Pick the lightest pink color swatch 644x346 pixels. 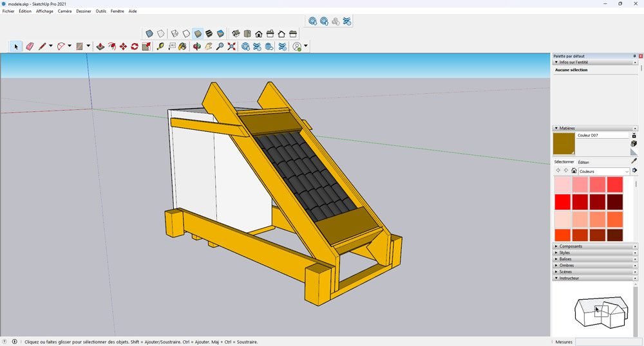tap(562, 185)
